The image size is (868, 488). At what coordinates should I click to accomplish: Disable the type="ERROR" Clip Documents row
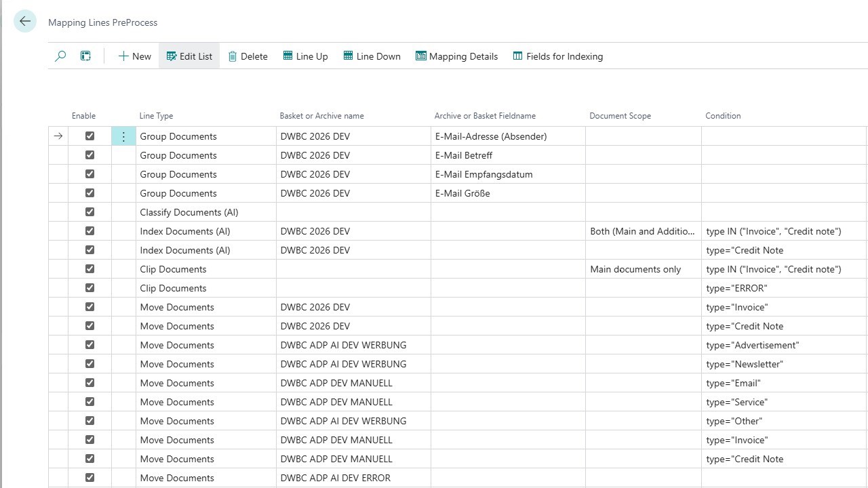90,288
